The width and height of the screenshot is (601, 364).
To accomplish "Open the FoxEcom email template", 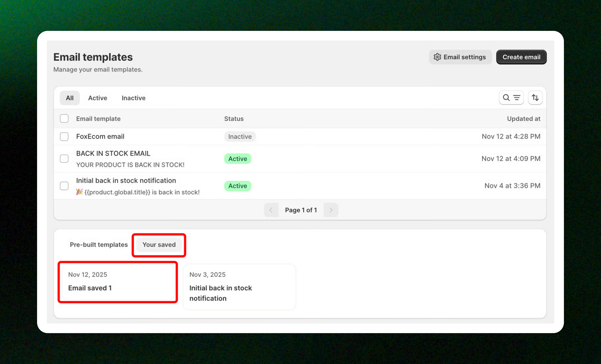I will 100,137.
